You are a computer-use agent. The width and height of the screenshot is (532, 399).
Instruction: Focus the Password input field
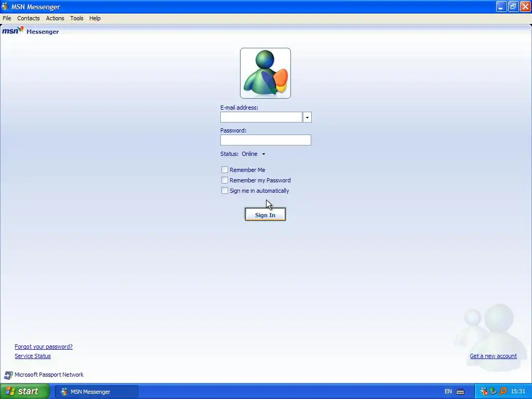click(x=265, y=140)
